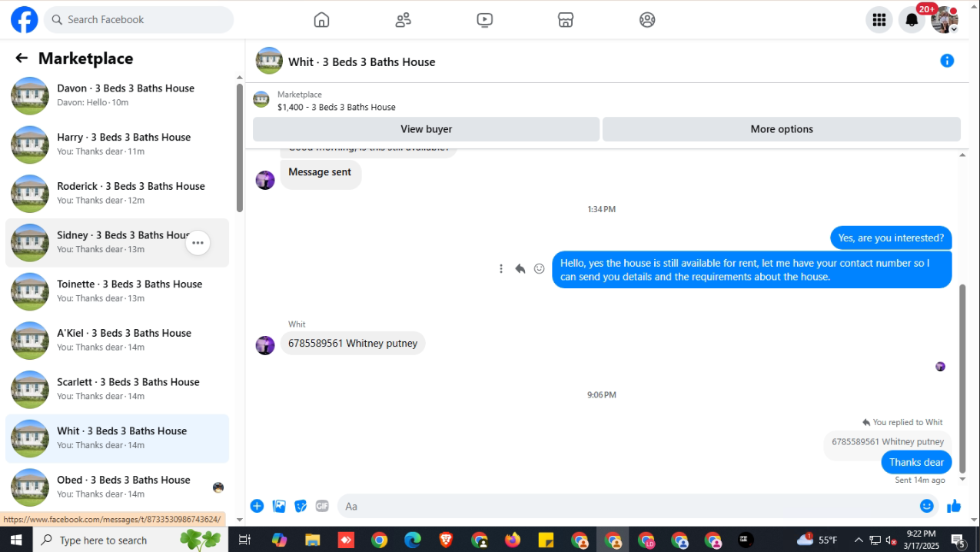React to message with emoji icon
The height and width of the screenshot is (552, 980).
[540, 268]
